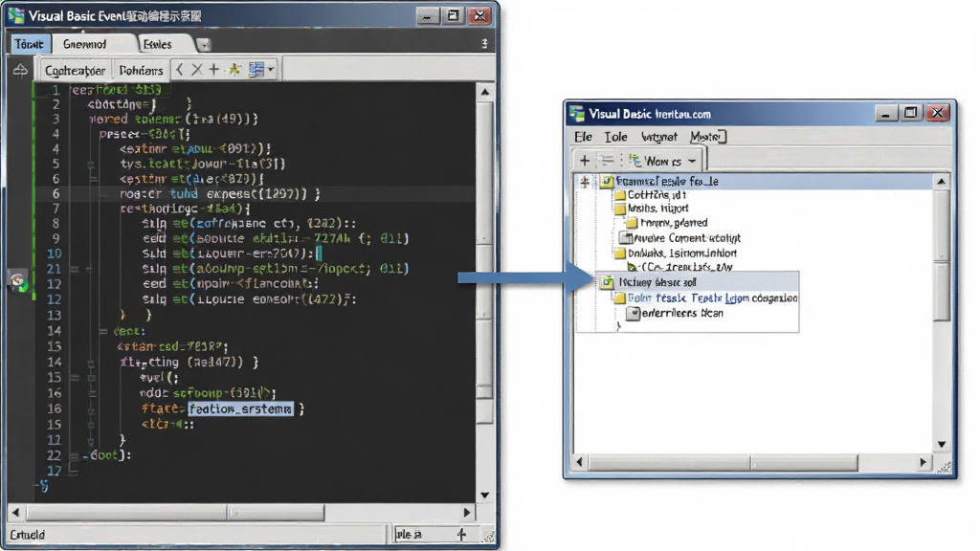Click the small file icon beside 'enderrileers Hean'

click(634, 313)
